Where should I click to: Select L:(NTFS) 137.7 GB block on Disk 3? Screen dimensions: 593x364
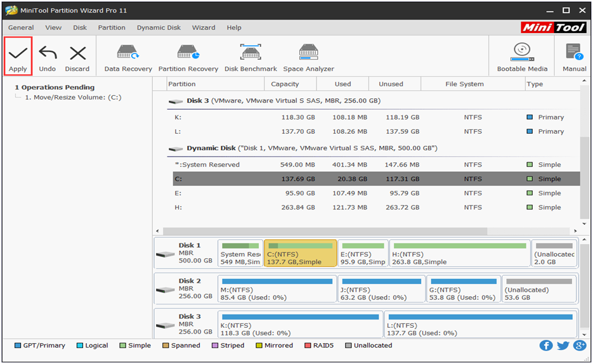pos(481,324)
